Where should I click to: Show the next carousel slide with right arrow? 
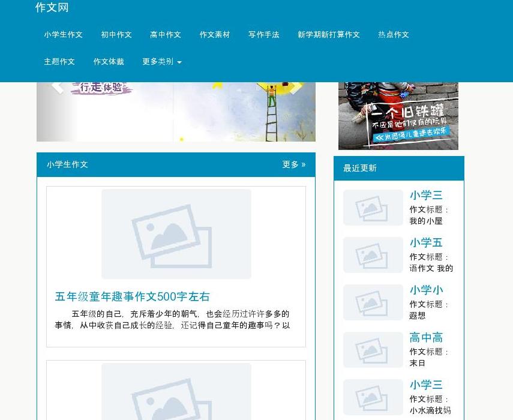pos(296,87)
